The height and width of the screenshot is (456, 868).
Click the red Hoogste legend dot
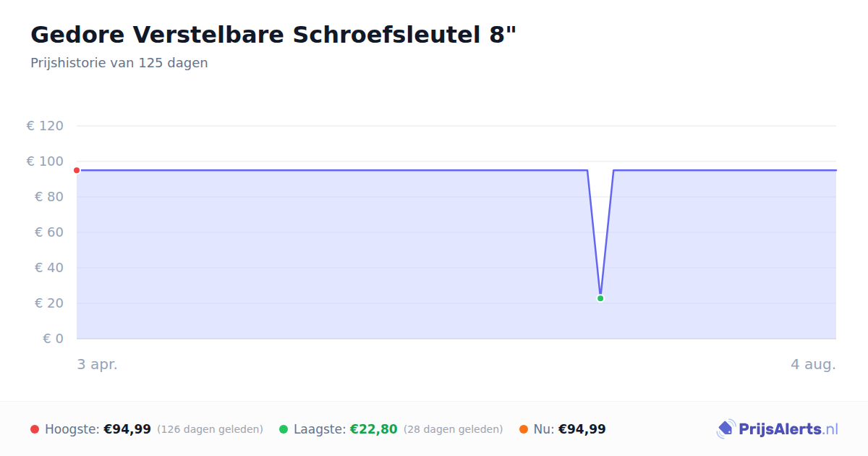click(35, 429)
